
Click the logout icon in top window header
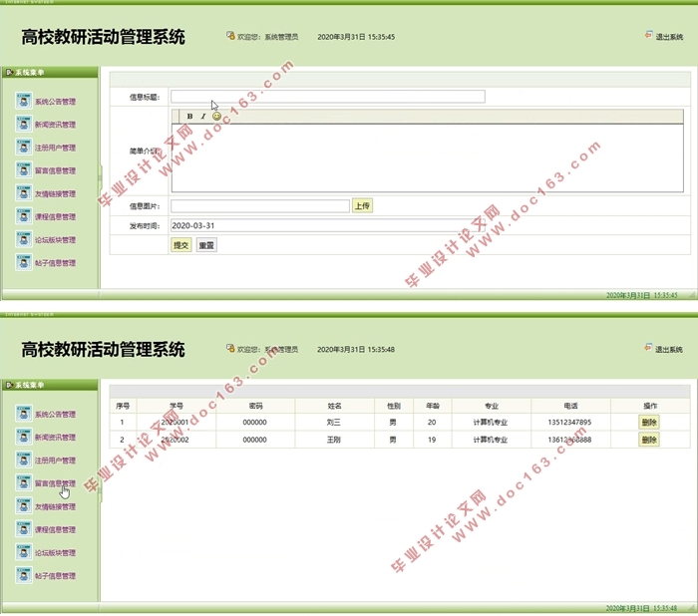pos(648,35)
